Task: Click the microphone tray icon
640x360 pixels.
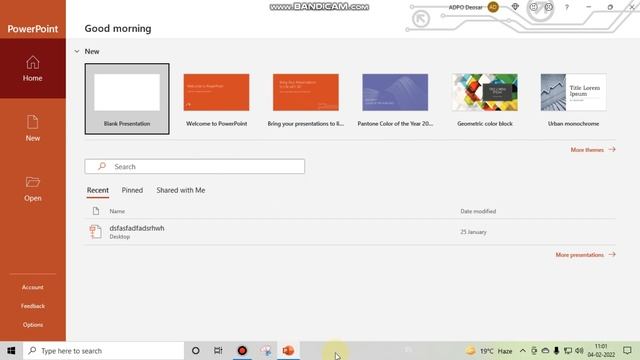Action: click(556, 351)
